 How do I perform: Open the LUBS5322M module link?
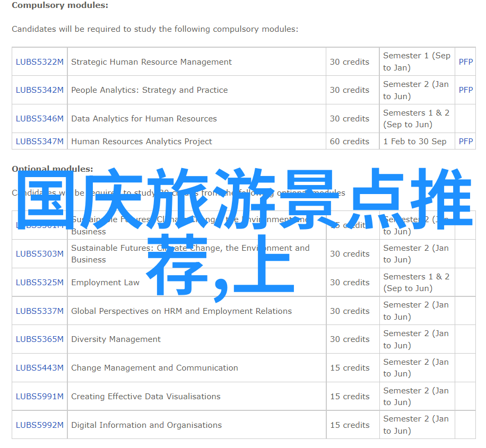click(40, 62)
